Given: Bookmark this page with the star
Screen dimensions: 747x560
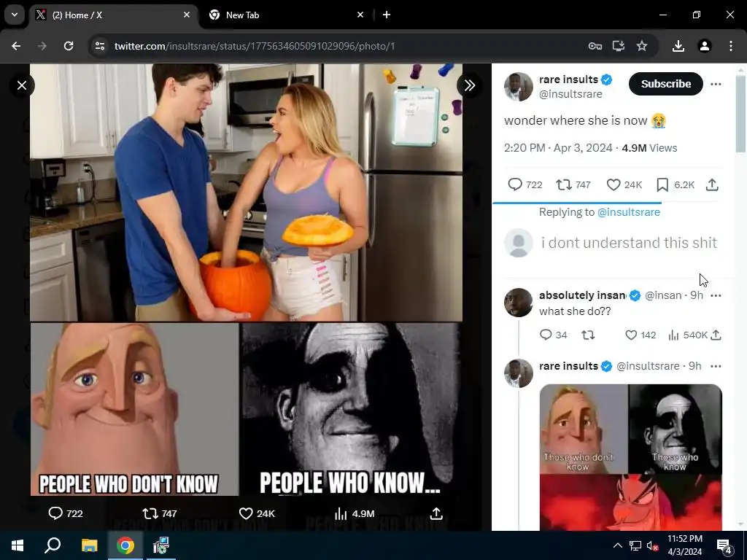Looking at the screenshot, I should (642, 46).
